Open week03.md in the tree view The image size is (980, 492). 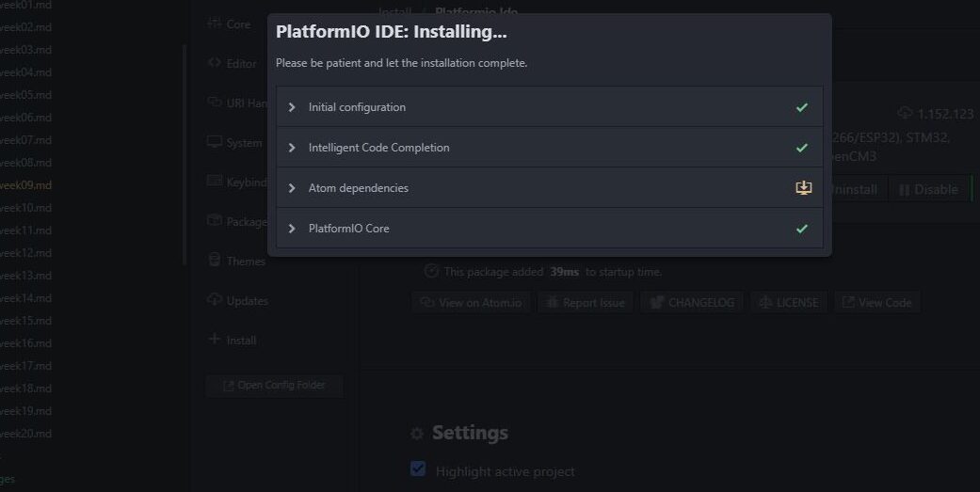coord(25,50)
